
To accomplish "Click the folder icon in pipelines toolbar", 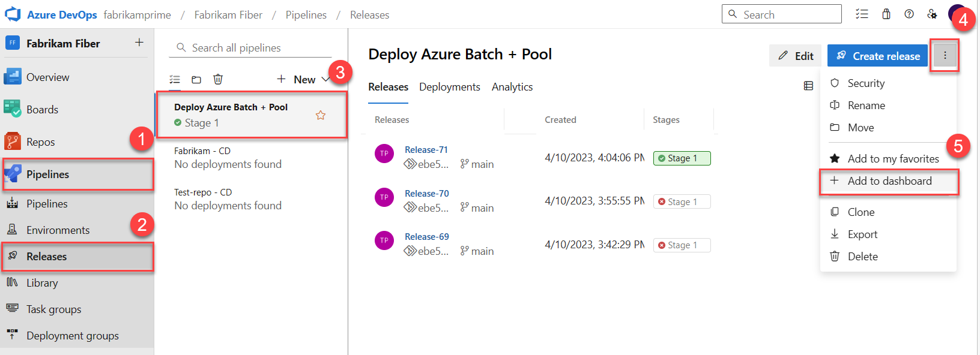I will (196, 80).
